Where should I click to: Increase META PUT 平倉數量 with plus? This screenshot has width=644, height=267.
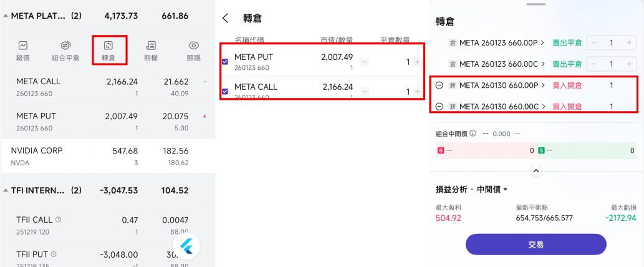click(x=416, y=62)
